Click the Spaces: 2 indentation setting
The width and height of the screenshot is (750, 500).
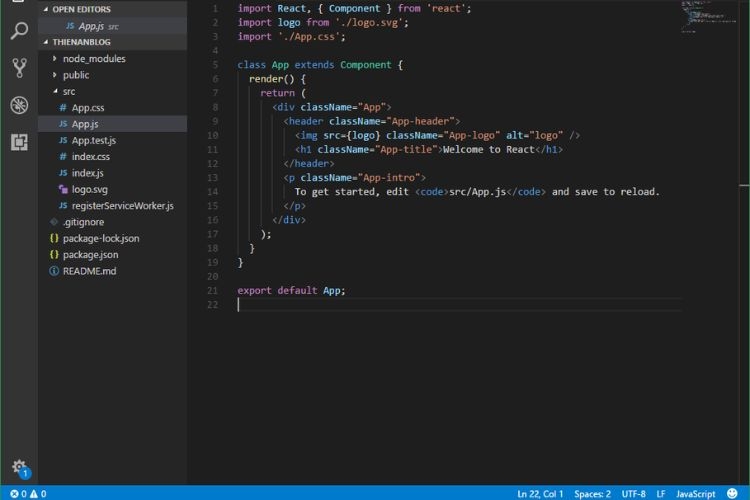[x=592, y=493]
